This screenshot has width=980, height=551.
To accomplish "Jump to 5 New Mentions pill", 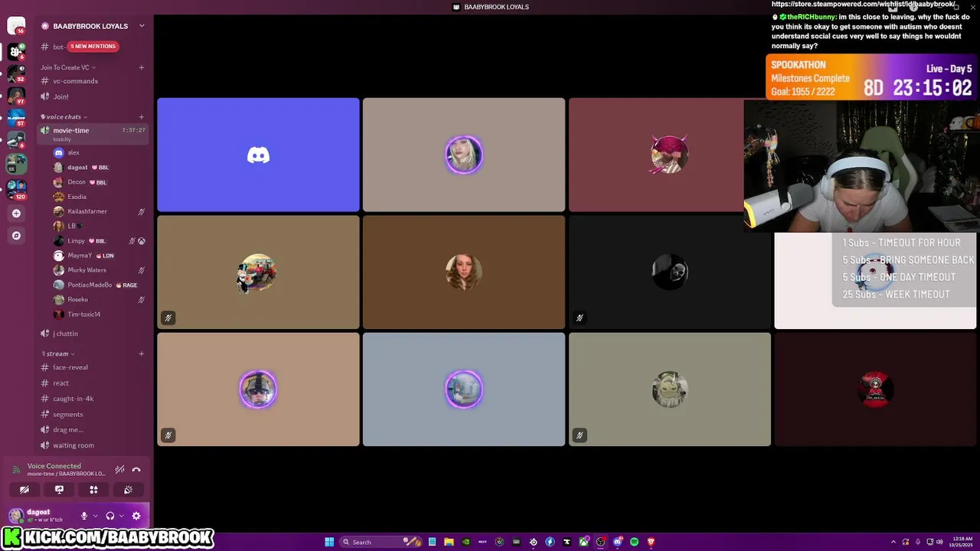I will [x=93, y=47].
